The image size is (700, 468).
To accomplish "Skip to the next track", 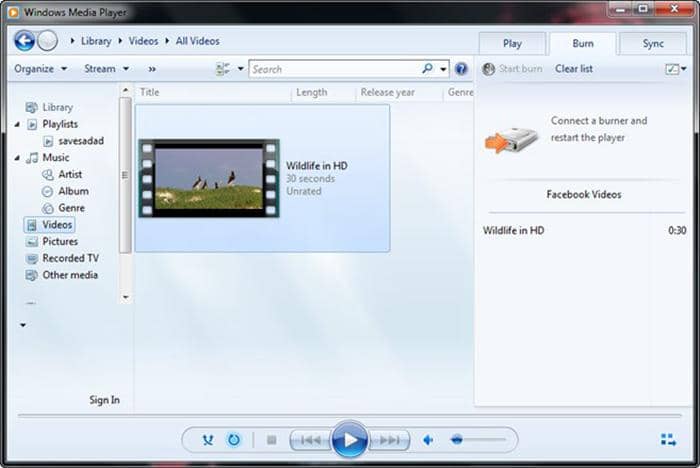I will (389, 440).
